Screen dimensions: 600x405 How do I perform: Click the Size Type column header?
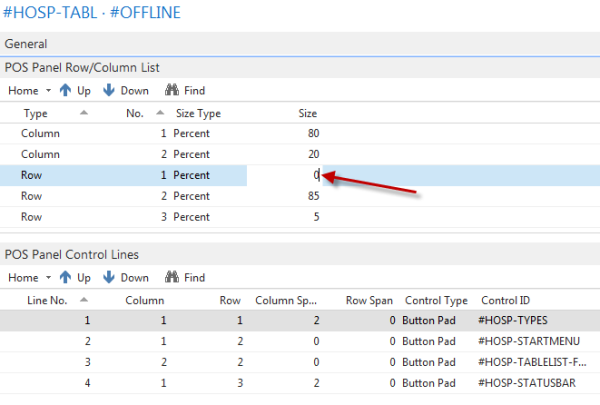tap(198, 113)
